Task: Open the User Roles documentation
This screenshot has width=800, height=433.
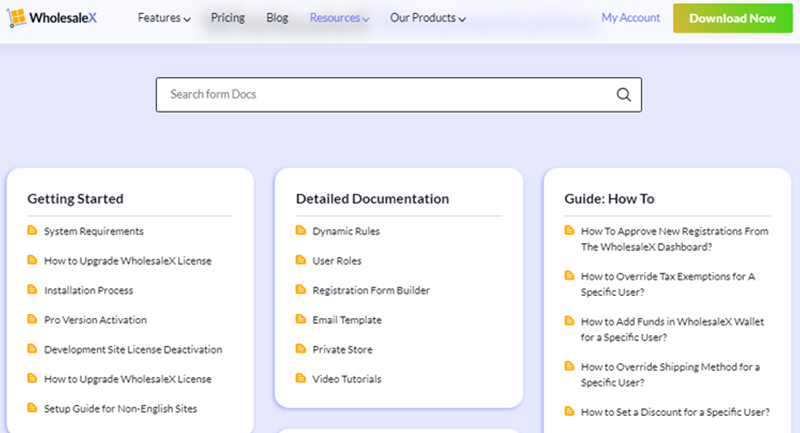Action: (x=337, y=261)
